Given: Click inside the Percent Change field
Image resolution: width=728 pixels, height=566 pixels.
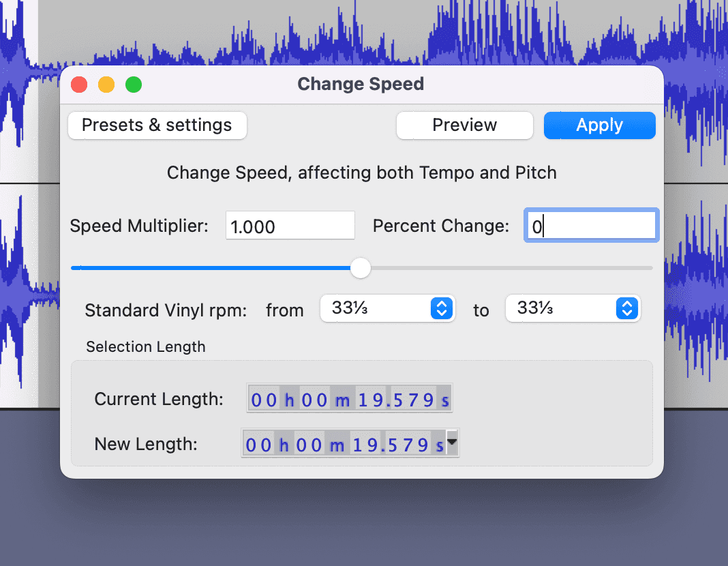Looking at the screenshot, I should click(590, 225).
